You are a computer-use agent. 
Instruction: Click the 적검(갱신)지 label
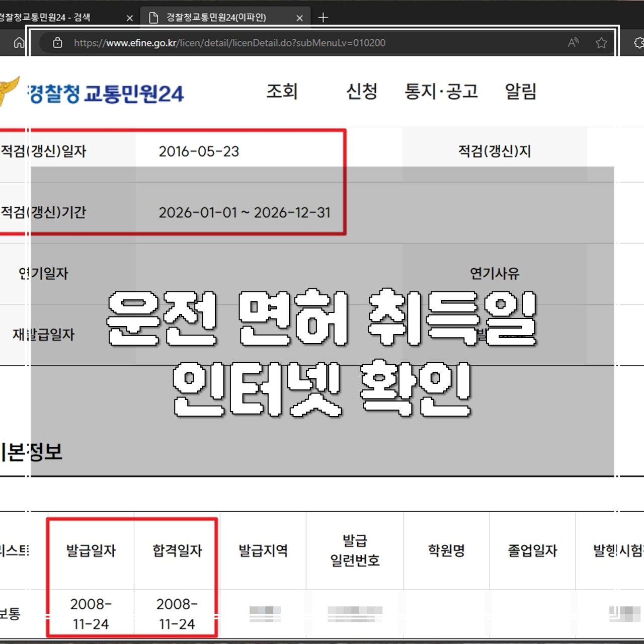pos(495,151)
